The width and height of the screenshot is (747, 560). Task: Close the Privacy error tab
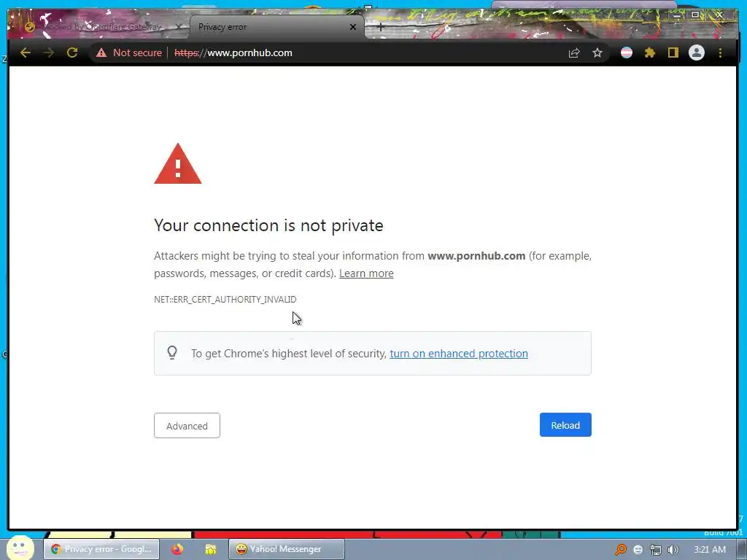[x=353, y=27]
